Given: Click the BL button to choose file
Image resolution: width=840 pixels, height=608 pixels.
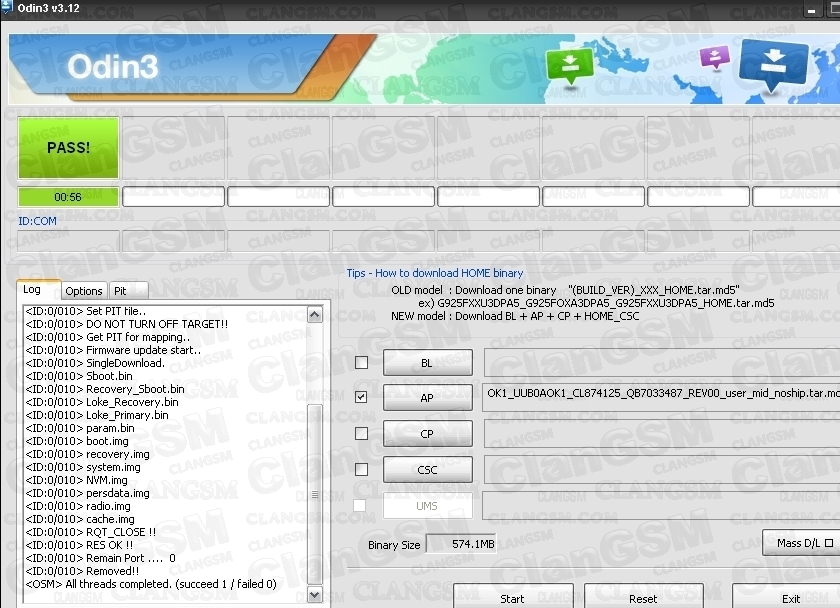Looking at the screenshot, I should [428, 363].
